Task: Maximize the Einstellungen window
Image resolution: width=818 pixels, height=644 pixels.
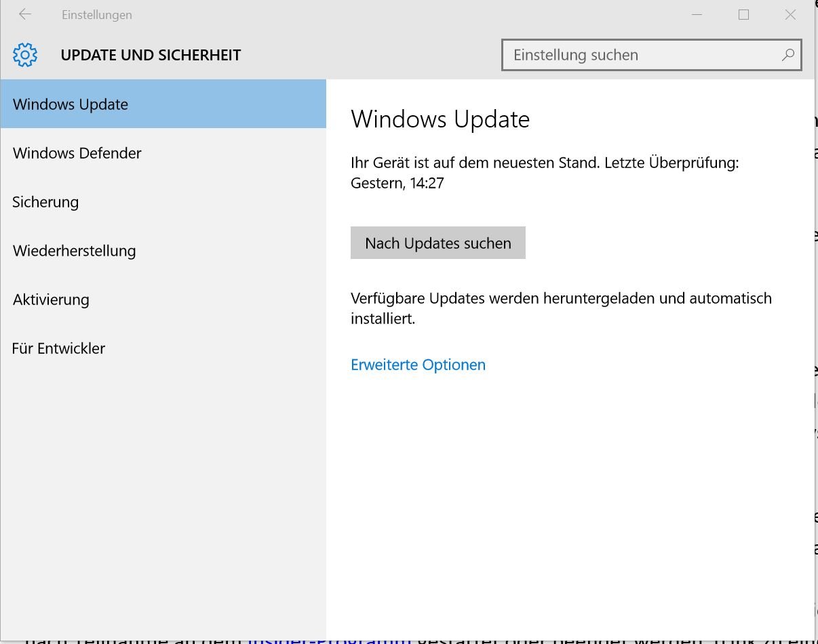Action: tap(743, 14)
